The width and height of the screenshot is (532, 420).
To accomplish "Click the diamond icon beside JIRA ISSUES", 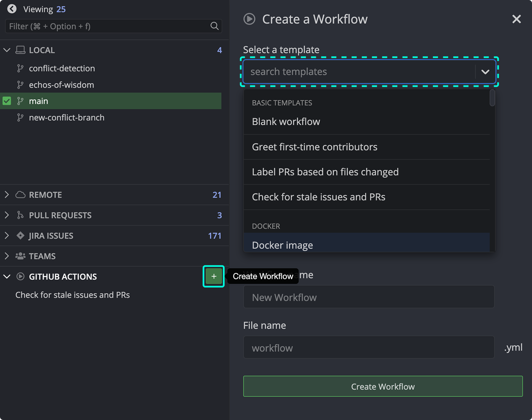I will point(20,235).
